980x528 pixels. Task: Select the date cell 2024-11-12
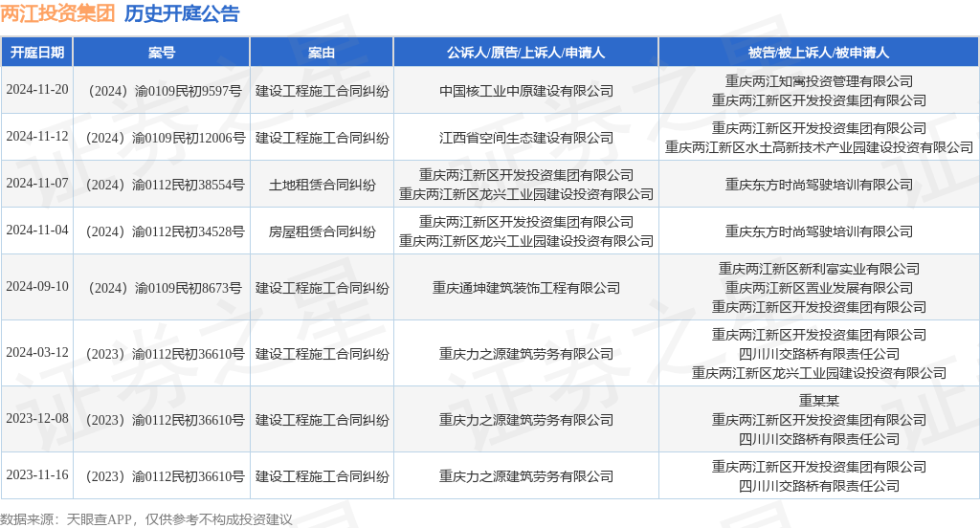coord(37,136)
